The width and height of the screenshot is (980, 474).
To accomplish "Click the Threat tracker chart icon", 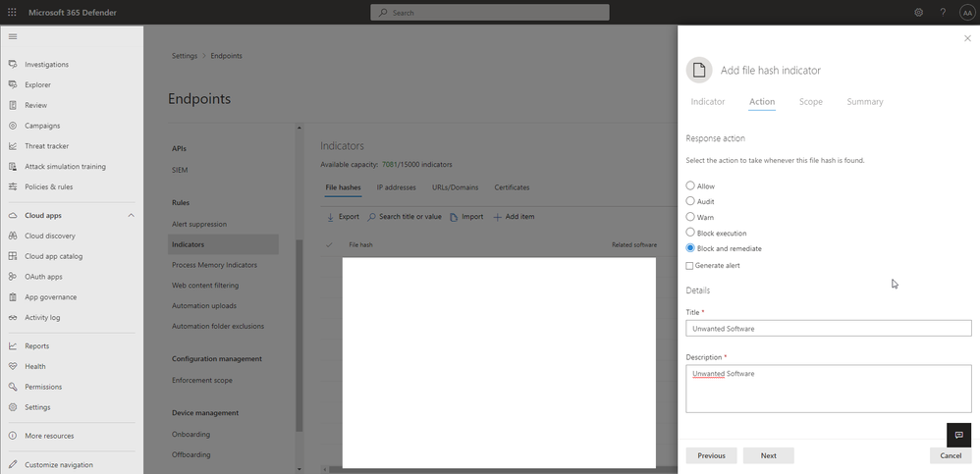I will tap(13, 146).
